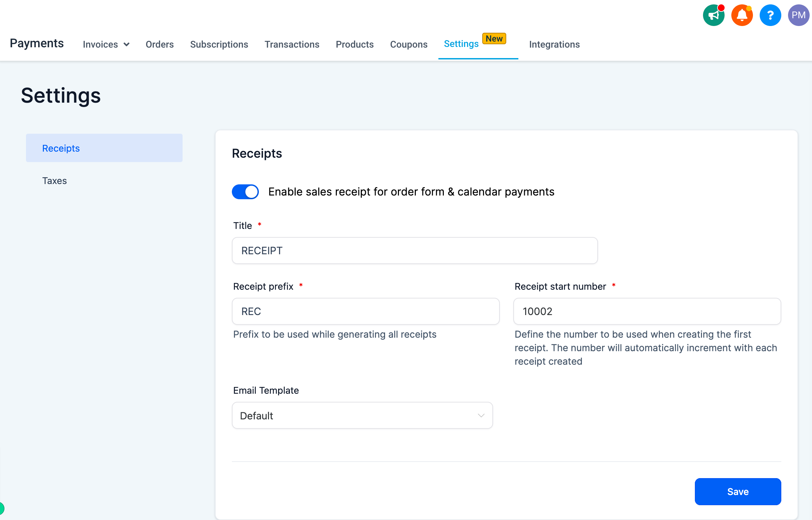Save the receipt settings
Viewport: 812px width, 520px height.
[738, 492]
